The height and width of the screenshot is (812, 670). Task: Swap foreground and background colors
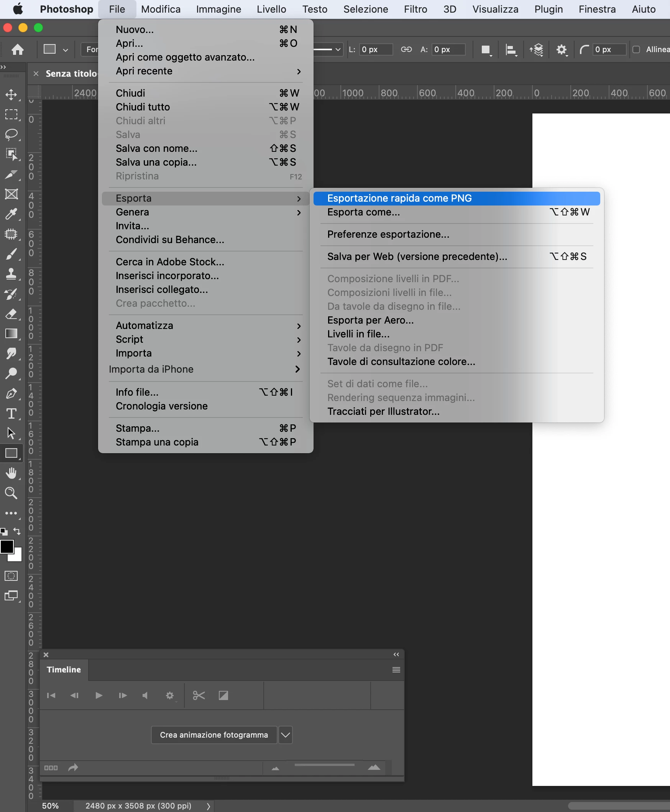(17, 531)
